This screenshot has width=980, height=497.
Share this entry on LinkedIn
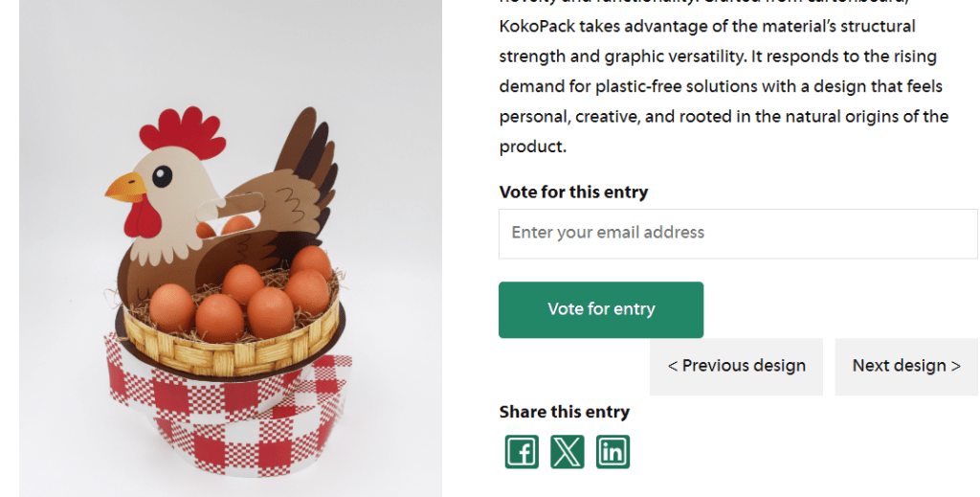[612, 452]
